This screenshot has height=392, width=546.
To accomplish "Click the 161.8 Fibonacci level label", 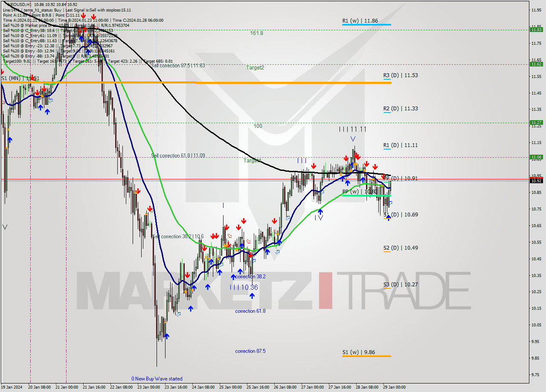I will pos(257,33).
